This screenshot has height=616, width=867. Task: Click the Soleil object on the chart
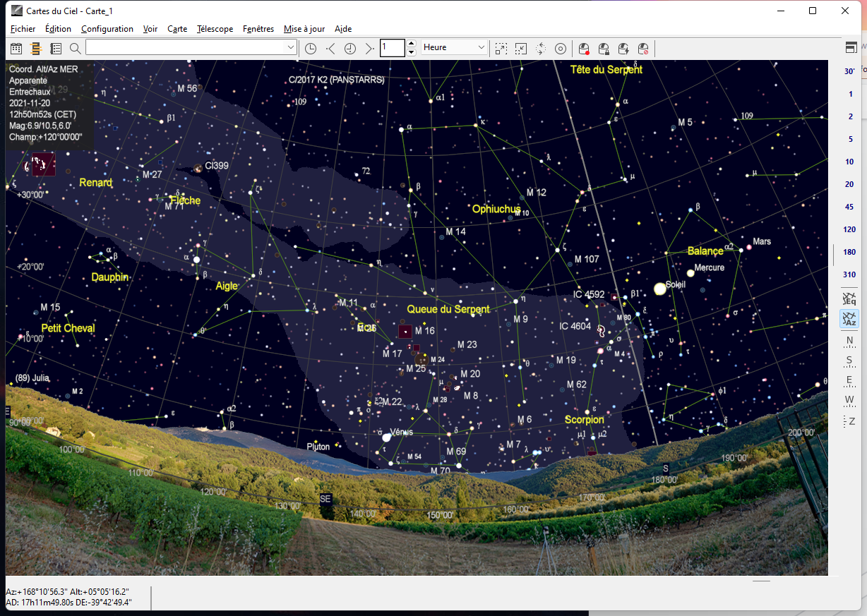coord(660,289)
